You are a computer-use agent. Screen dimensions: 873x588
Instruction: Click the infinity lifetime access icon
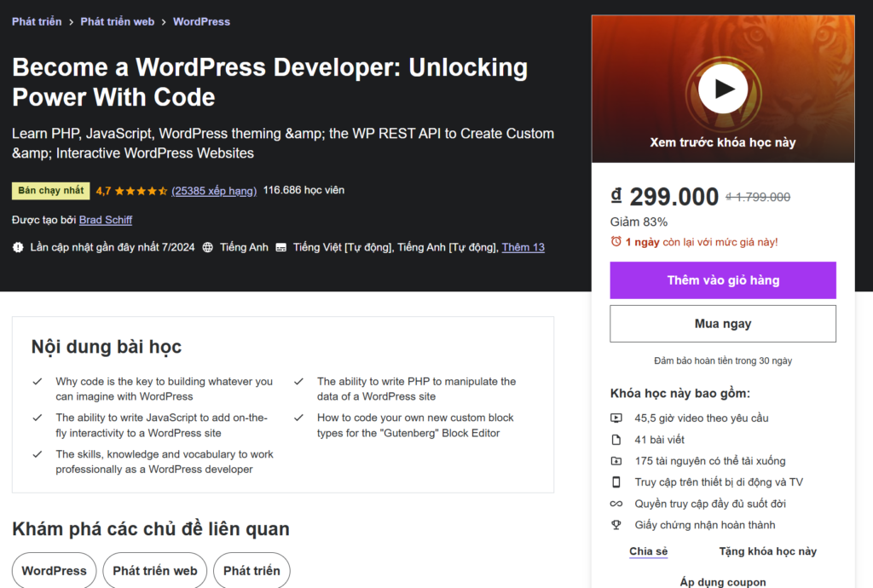point(616,504)
